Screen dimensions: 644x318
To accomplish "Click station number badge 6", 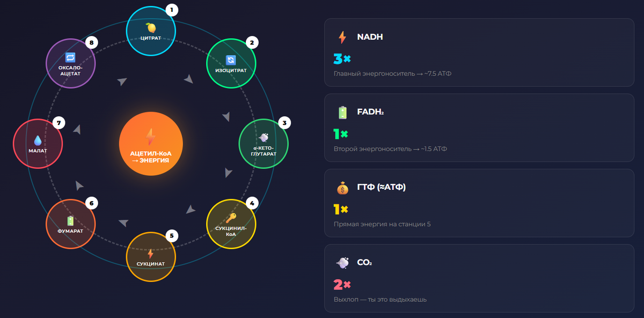I will coord(91,203).
